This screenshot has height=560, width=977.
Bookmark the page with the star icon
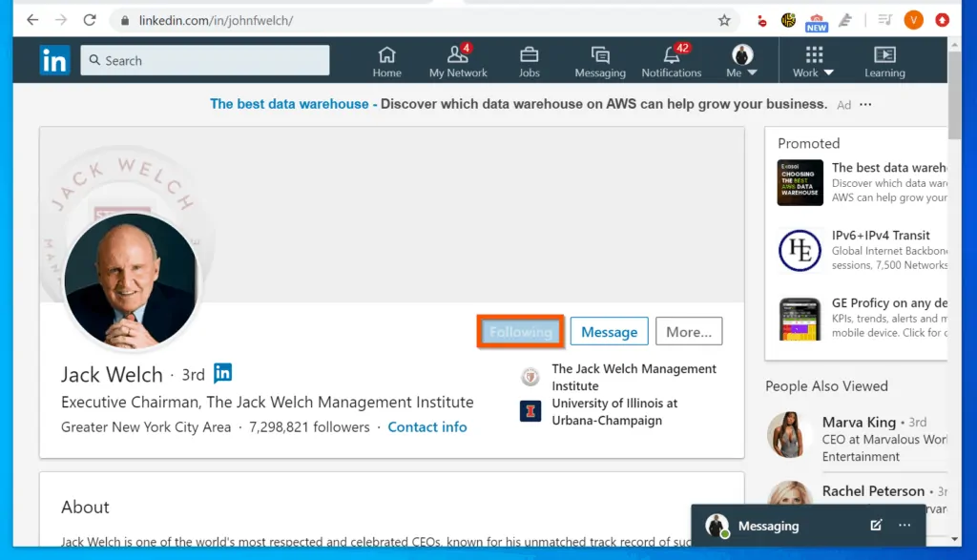point(723,19)
